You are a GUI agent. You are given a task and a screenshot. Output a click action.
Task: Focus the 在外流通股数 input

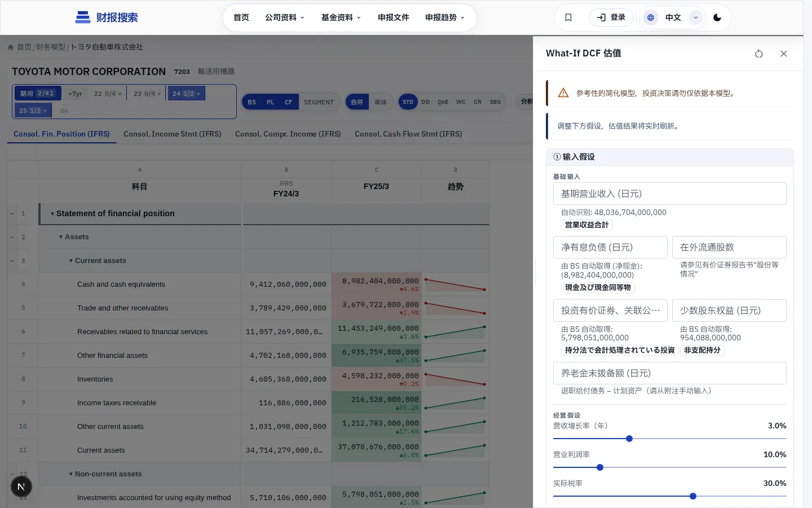(x=730, y=247)
